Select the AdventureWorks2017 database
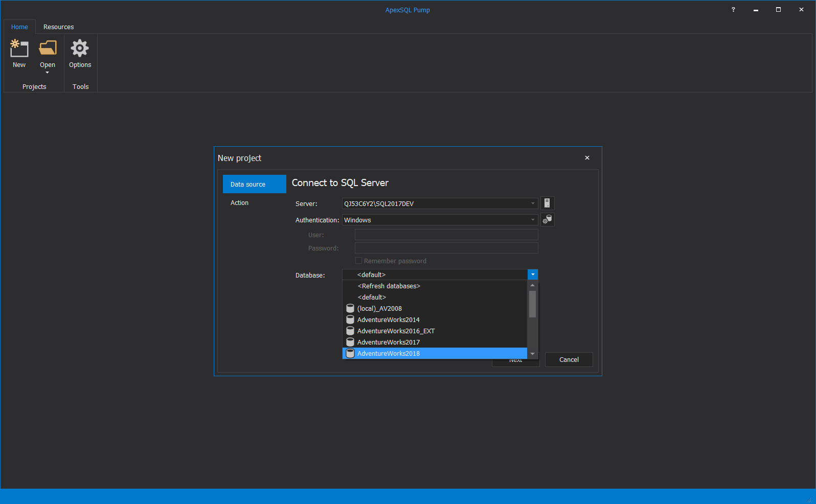Viewport: 816px width, 504px height. pyautogui.click(x=435, y=342)
